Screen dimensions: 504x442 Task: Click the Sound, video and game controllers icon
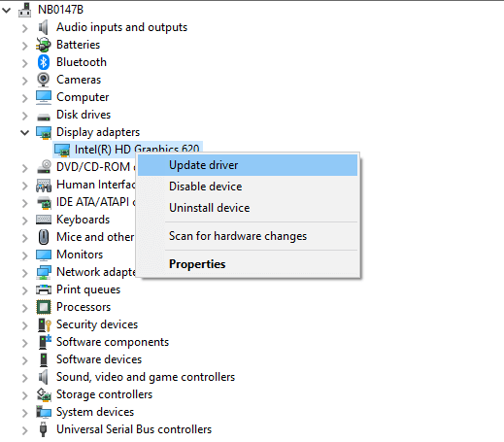[x=44, y=377]
